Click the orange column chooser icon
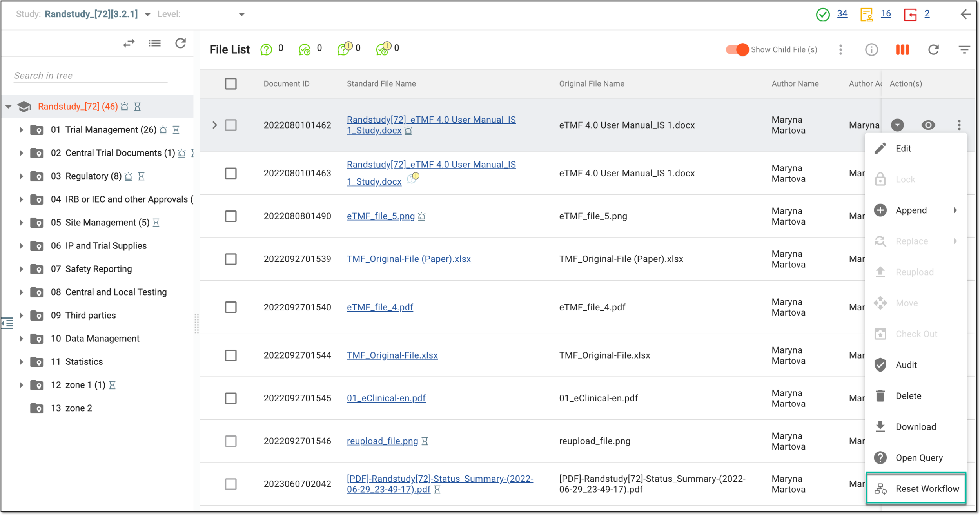The image size is (980, 515). [902, 50]
